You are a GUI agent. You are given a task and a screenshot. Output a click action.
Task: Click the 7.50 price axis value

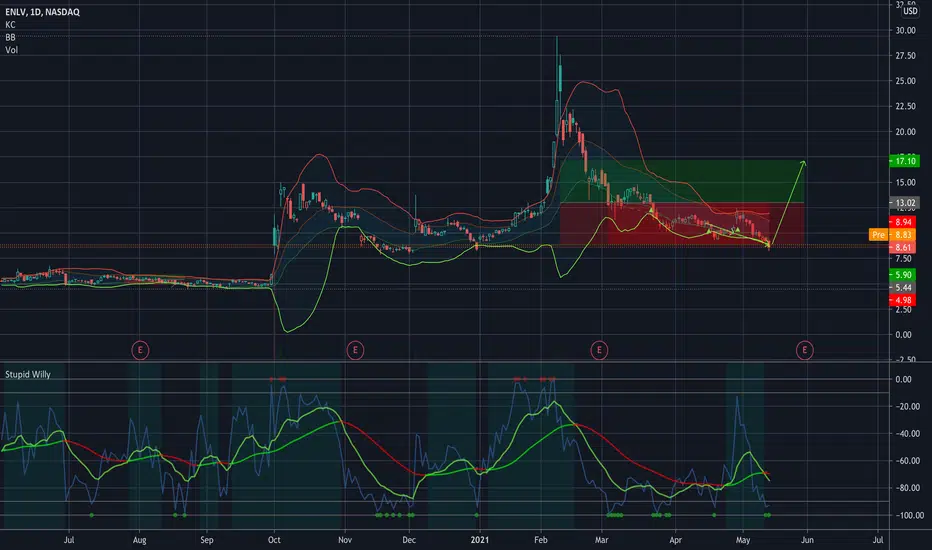[903, 259]
